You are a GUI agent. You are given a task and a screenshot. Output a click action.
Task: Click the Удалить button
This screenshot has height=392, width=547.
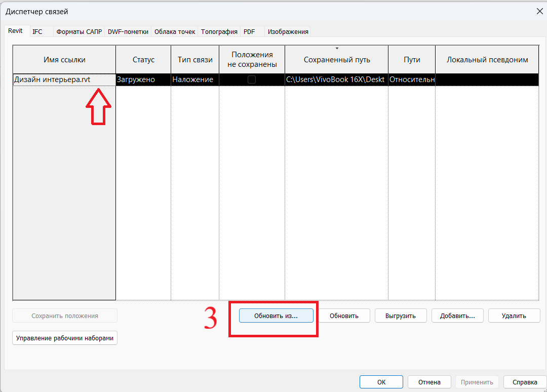(514, 316)
